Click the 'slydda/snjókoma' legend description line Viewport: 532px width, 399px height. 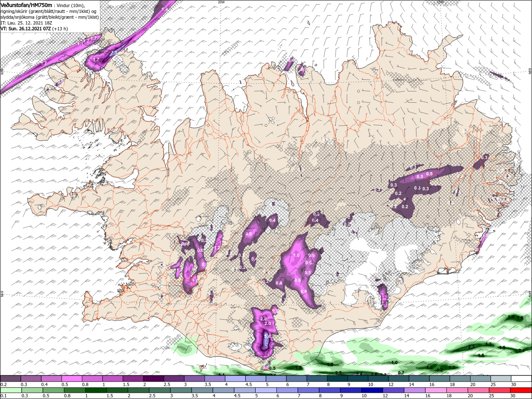pyautogui.click(x=49, y=17)
